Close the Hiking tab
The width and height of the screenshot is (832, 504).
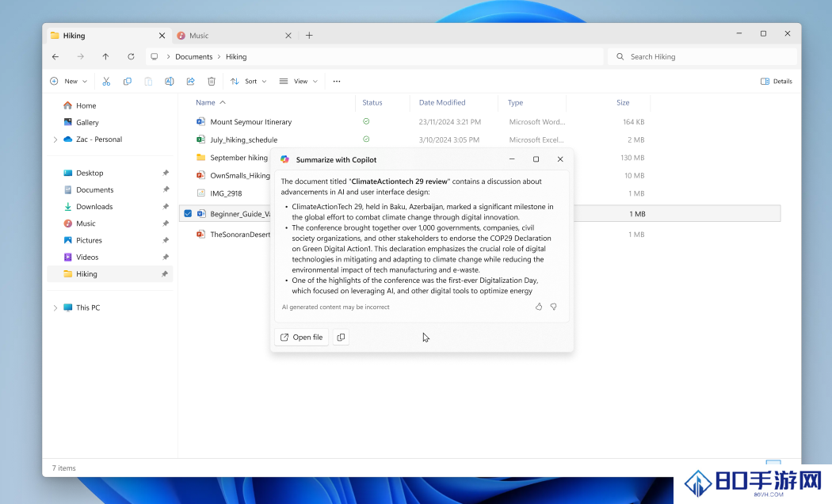coord(162,36)
